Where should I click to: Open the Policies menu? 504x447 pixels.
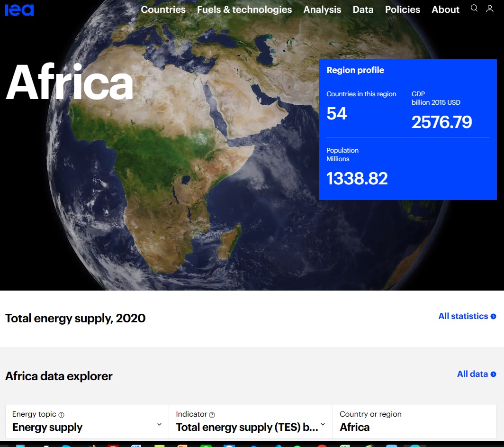(403, 9)
